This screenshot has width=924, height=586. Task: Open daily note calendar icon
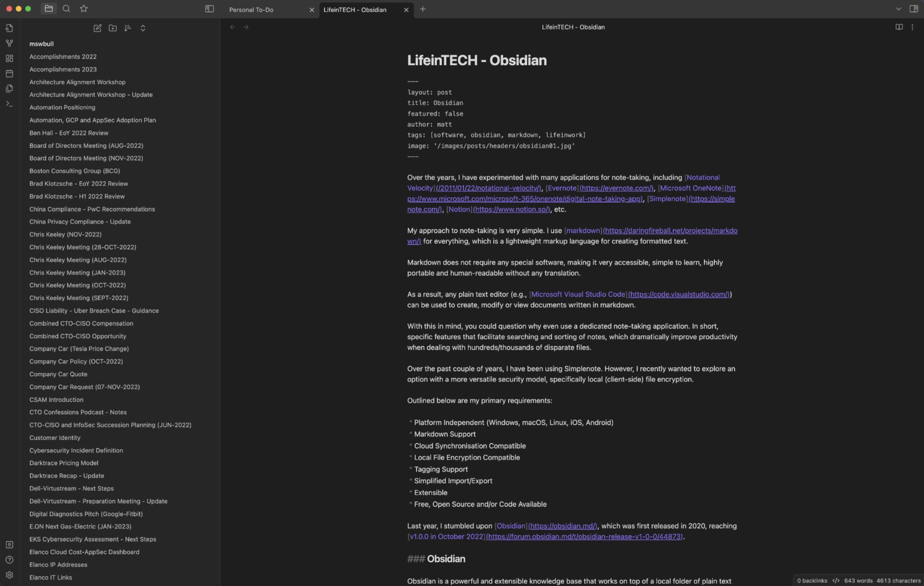pos(9,73)
